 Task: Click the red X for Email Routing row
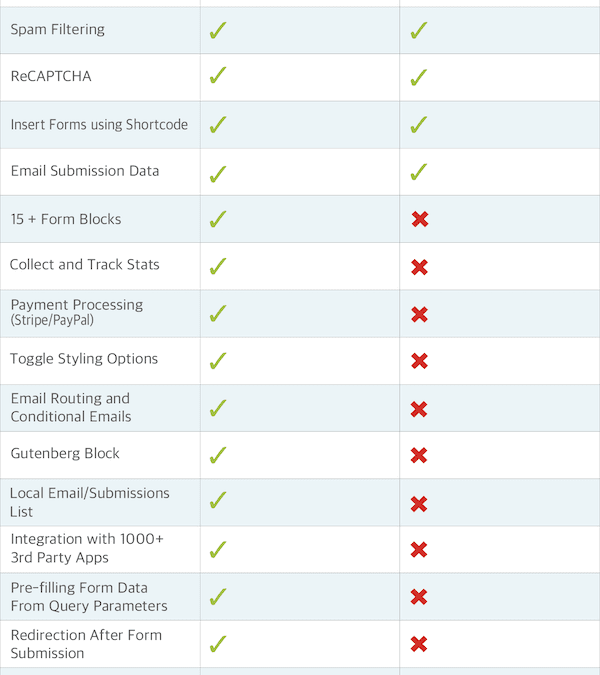pos(420,408)
